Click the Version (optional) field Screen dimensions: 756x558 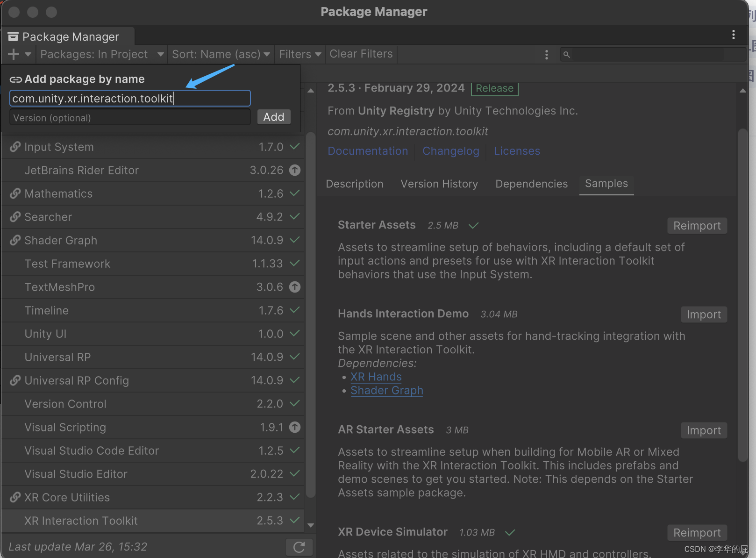pos(130,117)
